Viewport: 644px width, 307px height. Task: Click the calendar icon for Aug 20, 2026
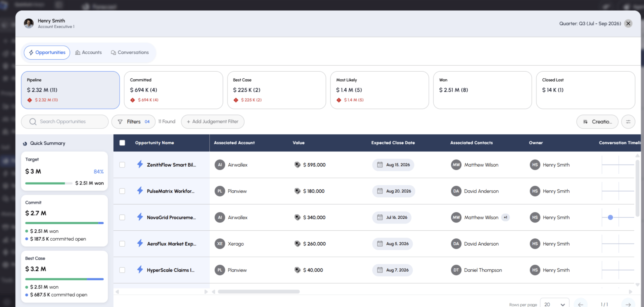pyautogui.click(x=380, y=191)
